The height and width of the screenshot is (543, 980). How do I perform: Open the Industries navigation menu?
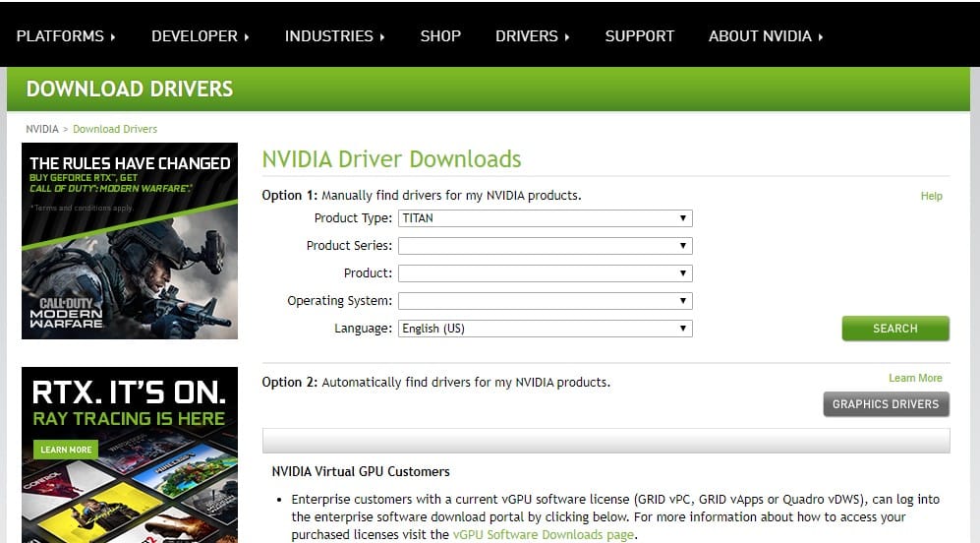tap(334, 36)
